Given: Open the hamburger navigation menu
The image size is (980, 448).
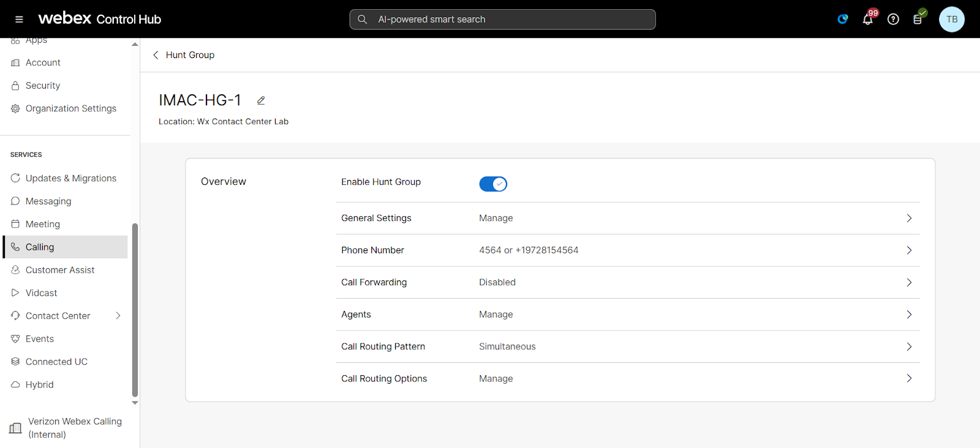Looking at the screenshot, I should tap(19, 20).
